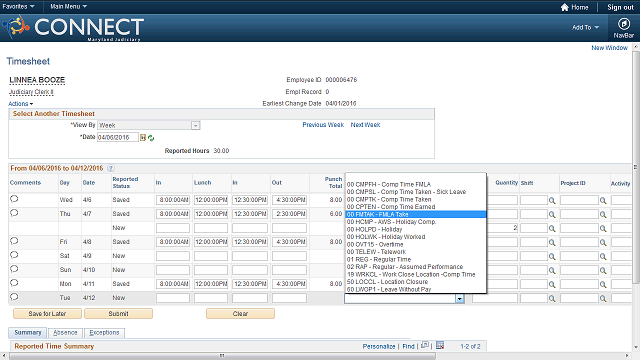Open the NavBar compass icon
Viewport: 640px width, 360px height.
point(624,24)
